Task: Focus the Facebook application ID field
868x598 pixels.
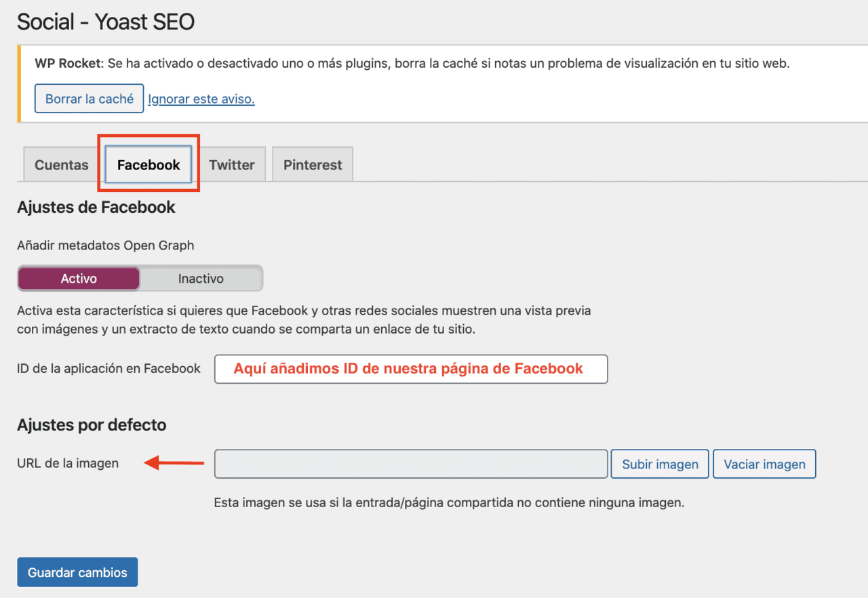Action: (x=411, y=369)
